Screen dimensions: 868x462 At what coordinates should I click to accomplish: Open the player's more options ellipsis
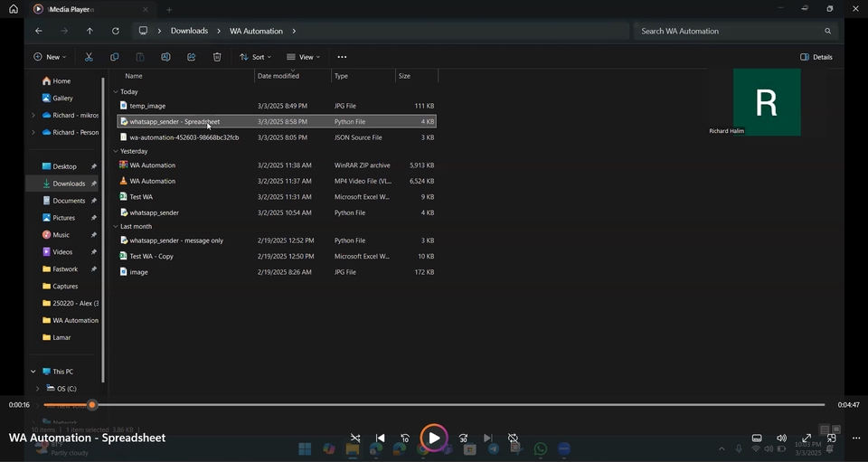(x=856, y=438)
